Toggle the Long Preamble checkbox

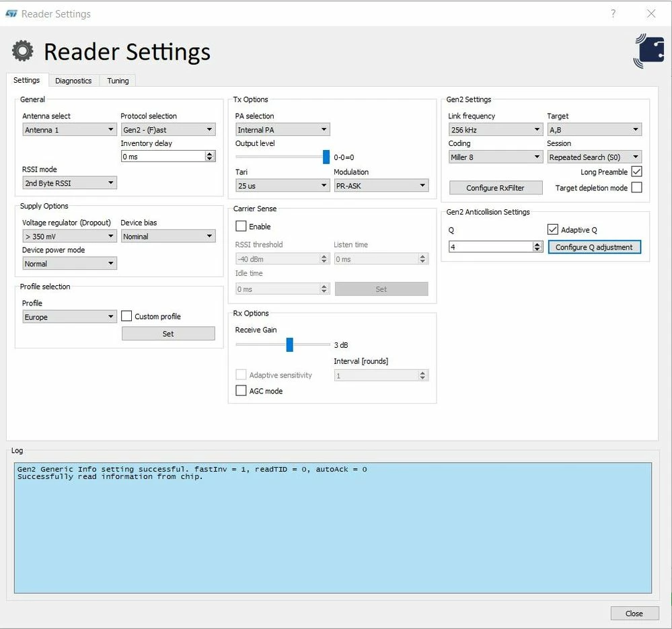click(637, 172)
